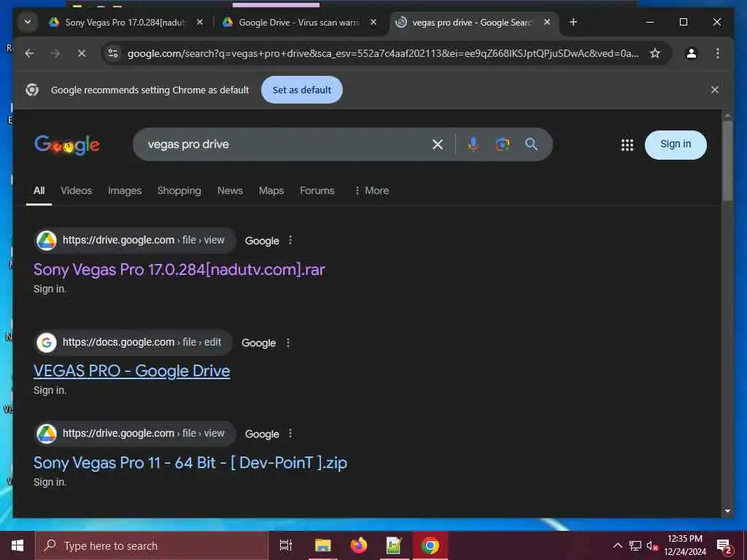Switch to the Maps results tab
The height and width of the screenshot is (560, 747).
pyautogui.click(x=271, y=190)
